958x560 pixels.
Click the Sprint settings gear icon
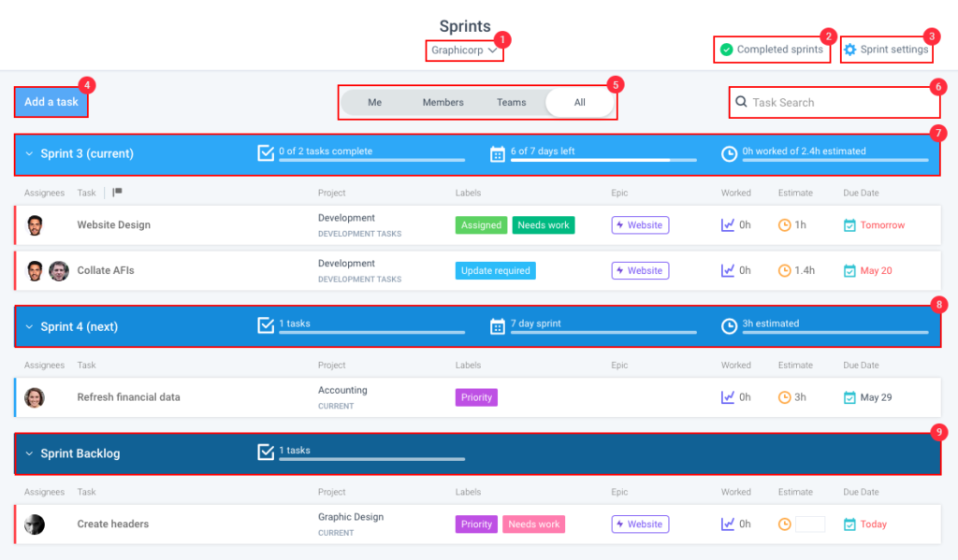(849, 50)
